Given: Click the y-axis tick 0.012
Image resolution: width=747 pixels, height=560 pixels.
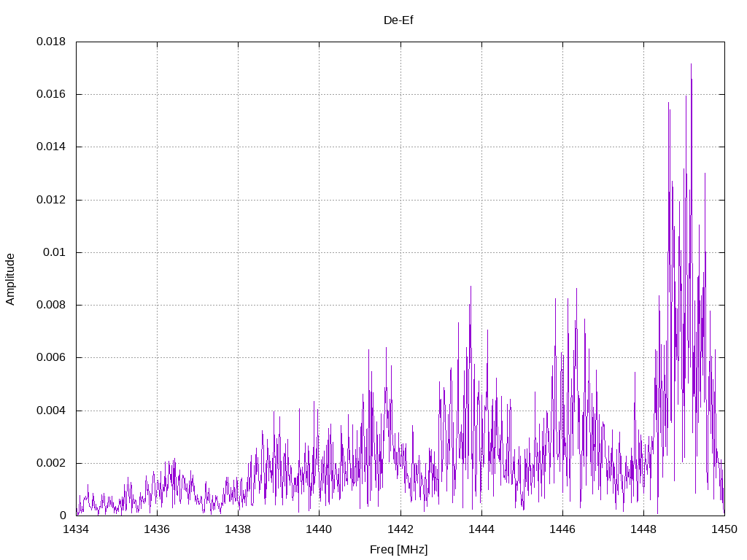Looking at the screenshot, I should point(51,200).
